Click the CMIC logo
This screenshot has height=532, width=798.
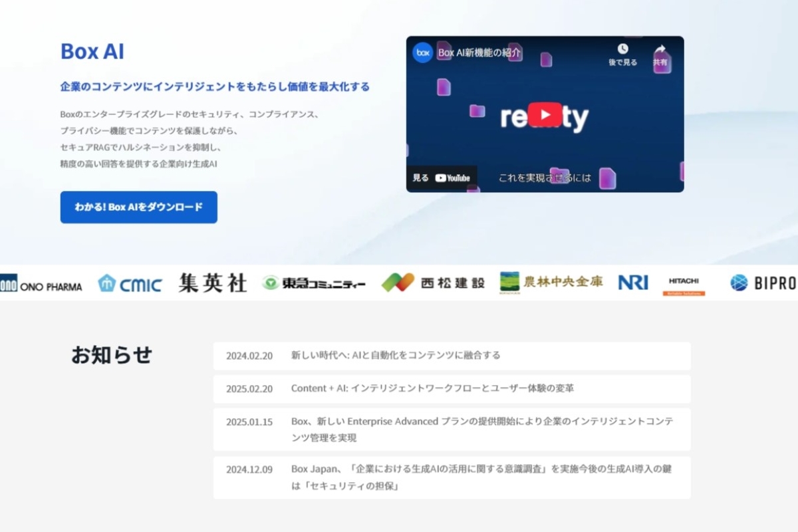point(130,284)
